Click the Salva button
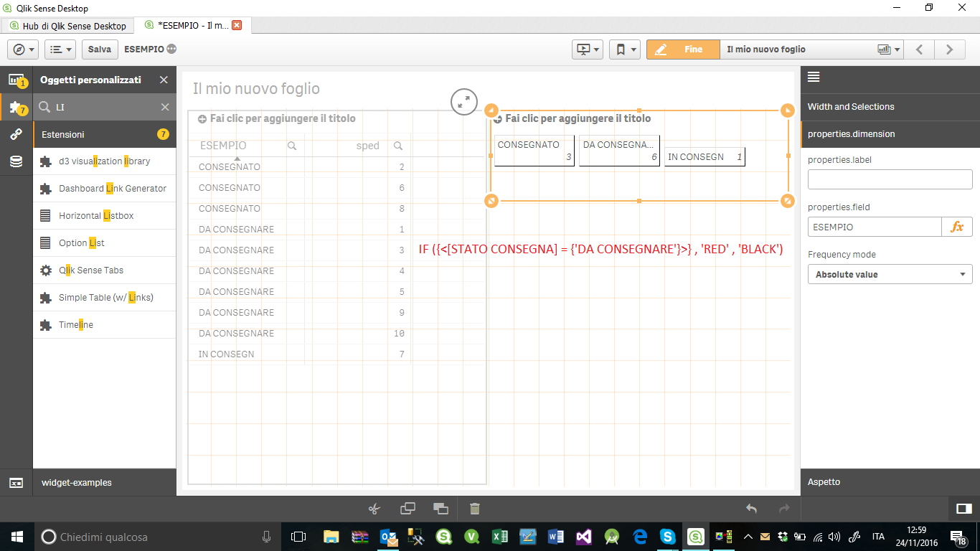Screen dimensions: 980x551 (99, 49)
